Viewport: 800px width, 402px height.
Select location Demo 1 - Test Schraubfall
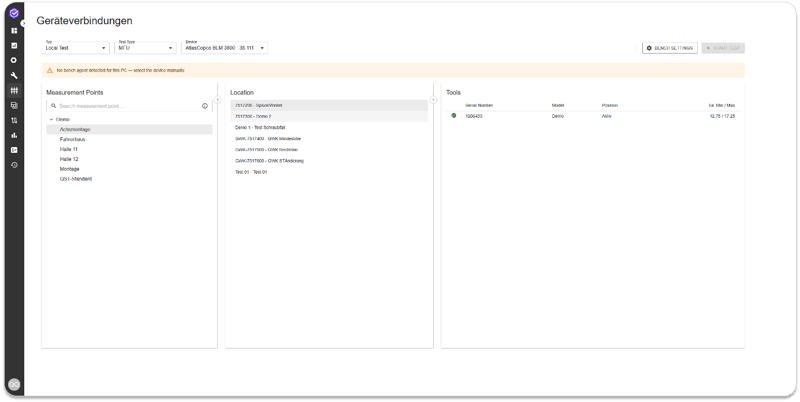[x=329, y=128]
